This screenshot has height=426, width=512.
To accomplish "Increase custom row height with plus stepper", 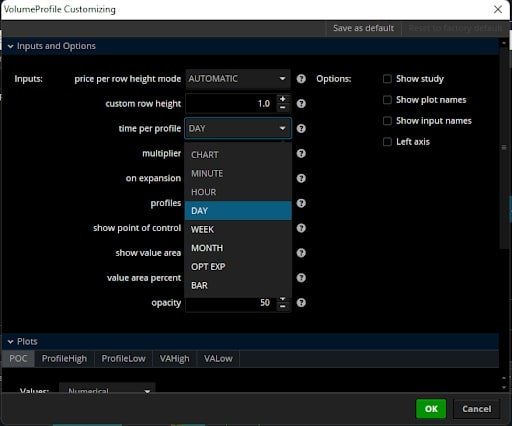I will tap(283, 99).
